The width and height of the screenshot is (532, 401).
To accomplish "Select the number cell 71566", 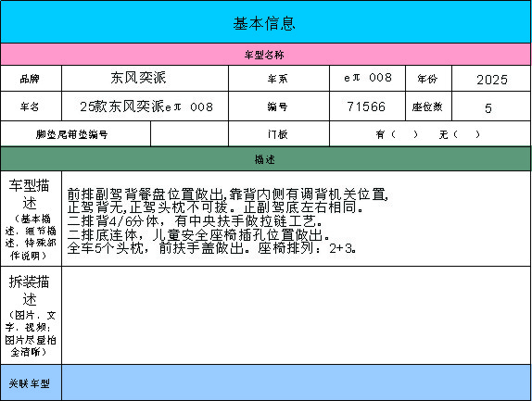I will tap(367, 107).
